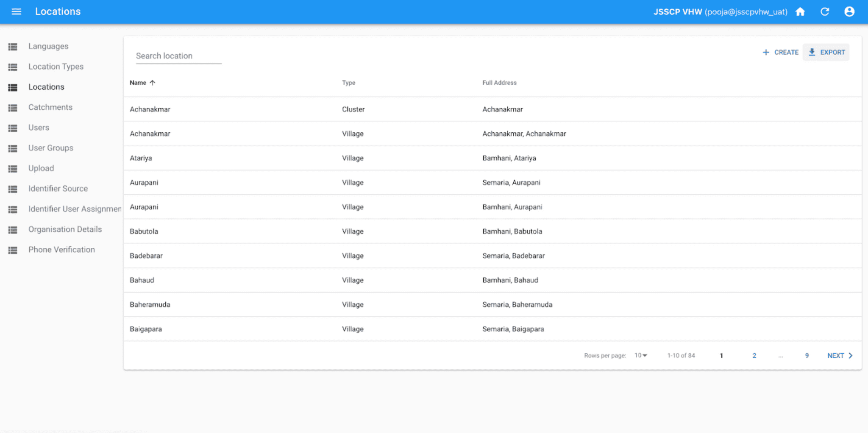Export the locations list

click(x=826, y=52)
